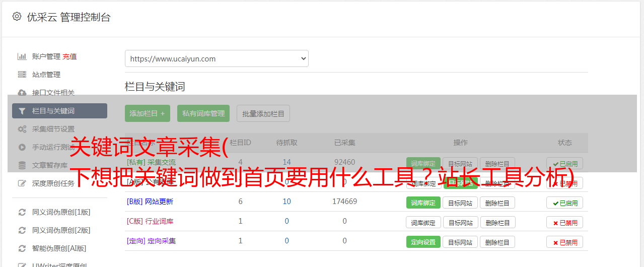Open 接口文件相关 in the sidebar
This screenshot has height=267, width=644.
pyautogui.click(x=53, y=93)
